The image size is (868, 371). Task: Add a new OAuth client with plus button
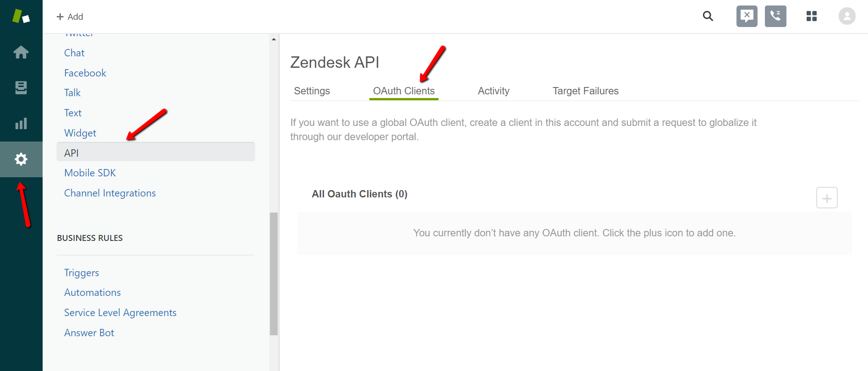point(827,198)
